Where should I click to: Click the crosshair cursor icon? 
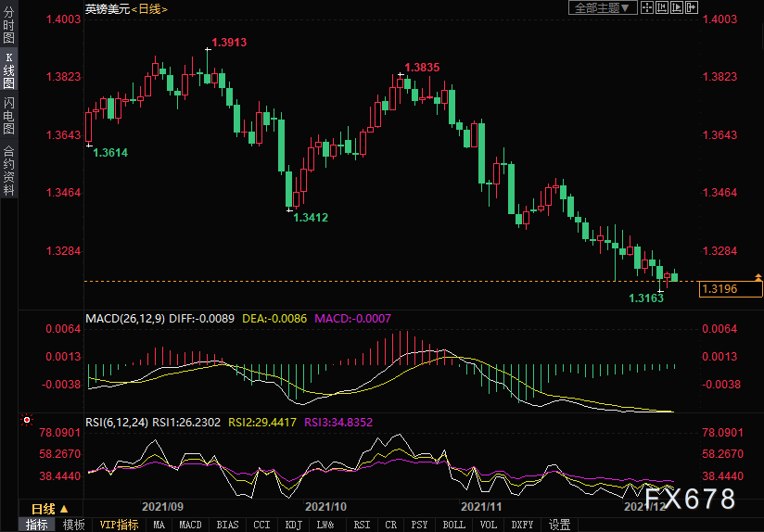tap(649, 7)
